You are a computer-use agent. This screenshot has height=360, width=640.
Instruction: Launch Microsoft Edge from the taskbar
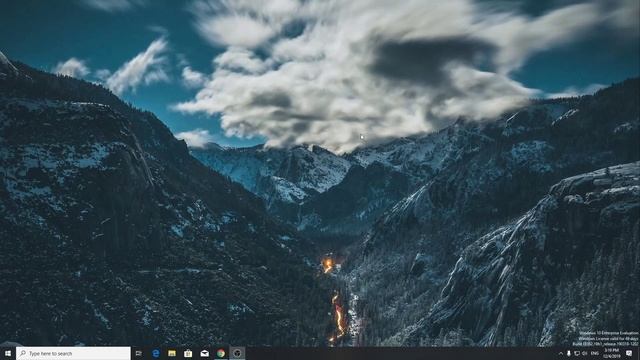point(156,353)
